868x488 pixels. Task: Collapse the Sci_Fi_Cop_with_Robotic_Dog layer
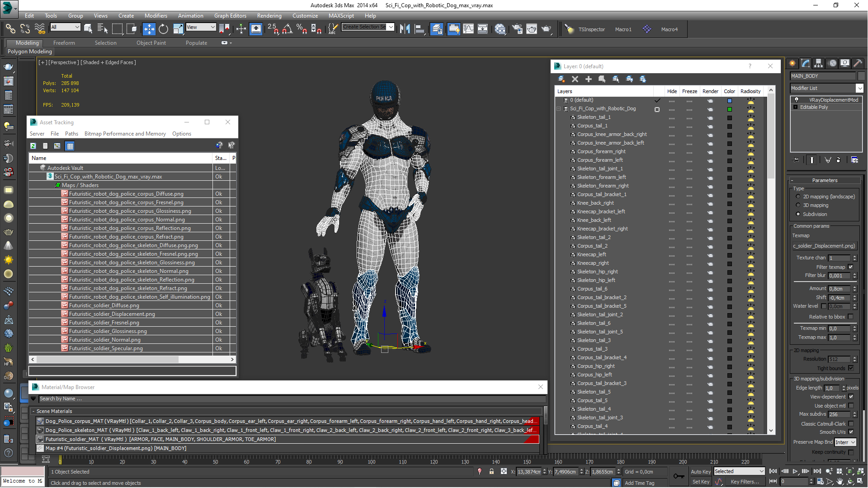tap(559, 108)
